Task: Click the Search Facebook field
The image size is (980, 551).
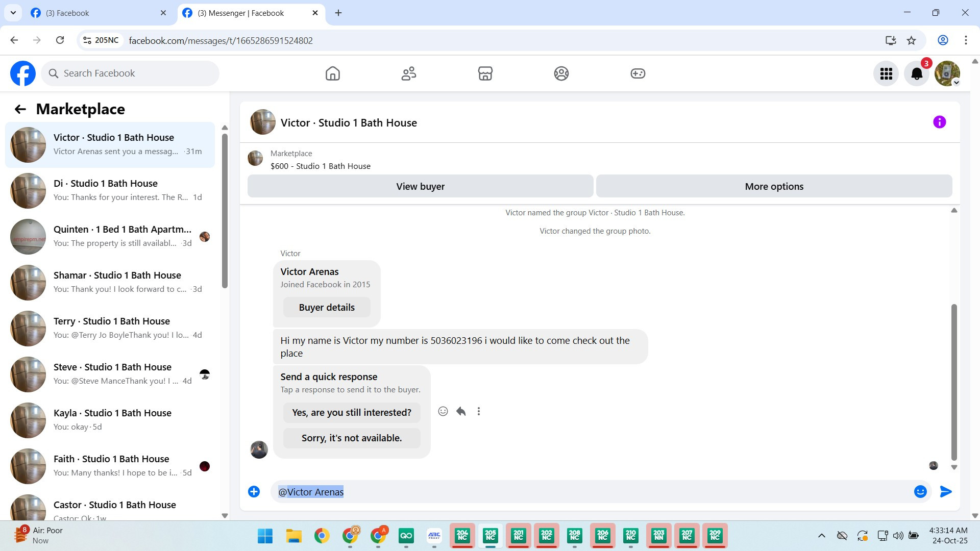Action: pyautogui.click(x=130, y=73)
